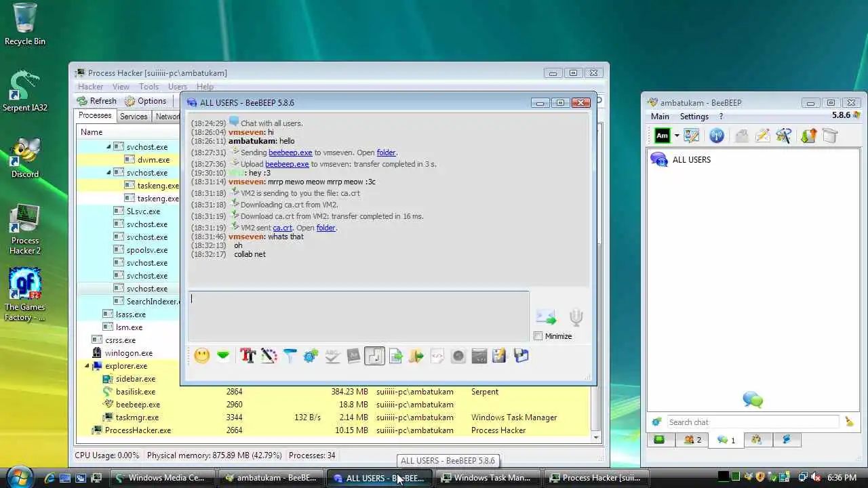Switch to the chats tab showing 1

(x=726, y=441)
